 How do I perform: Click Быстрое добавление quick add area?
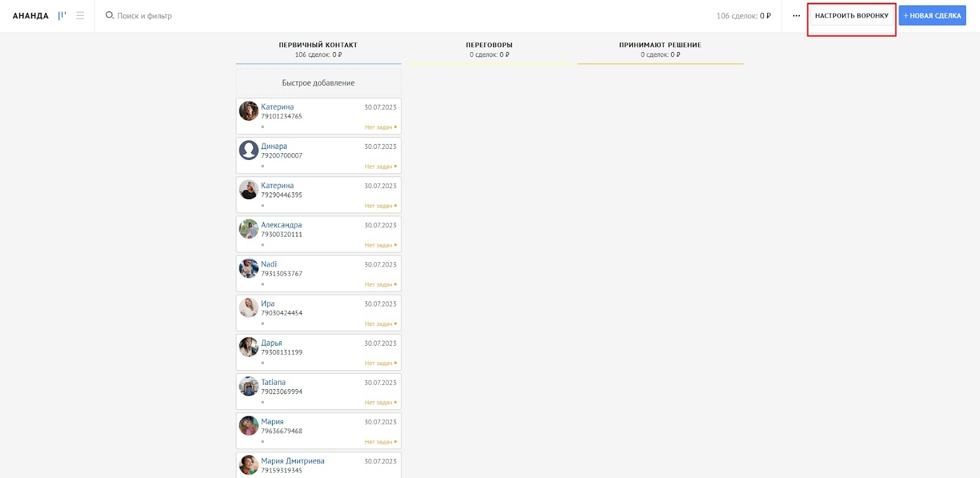point(318,83)
